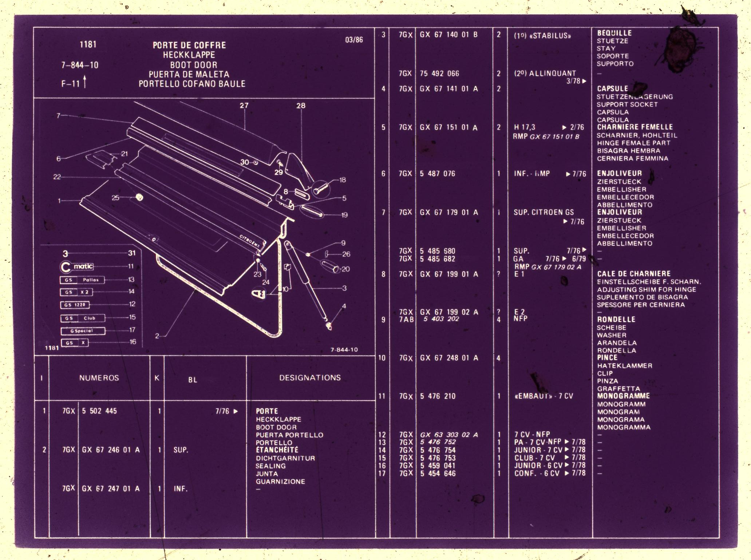
Task: Click the title PORTELLO COFANO BAULE
Action: click(x=192, y=84)
